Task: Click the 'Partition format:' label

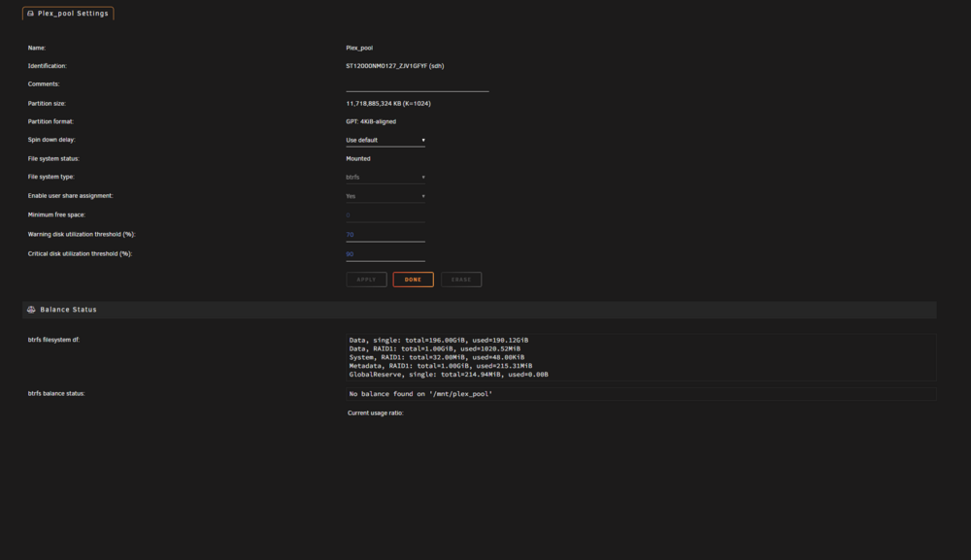Action: coord(50,121)
